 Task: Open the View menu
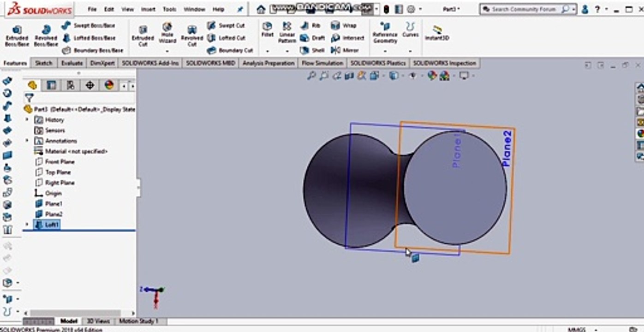pos(127,9)
